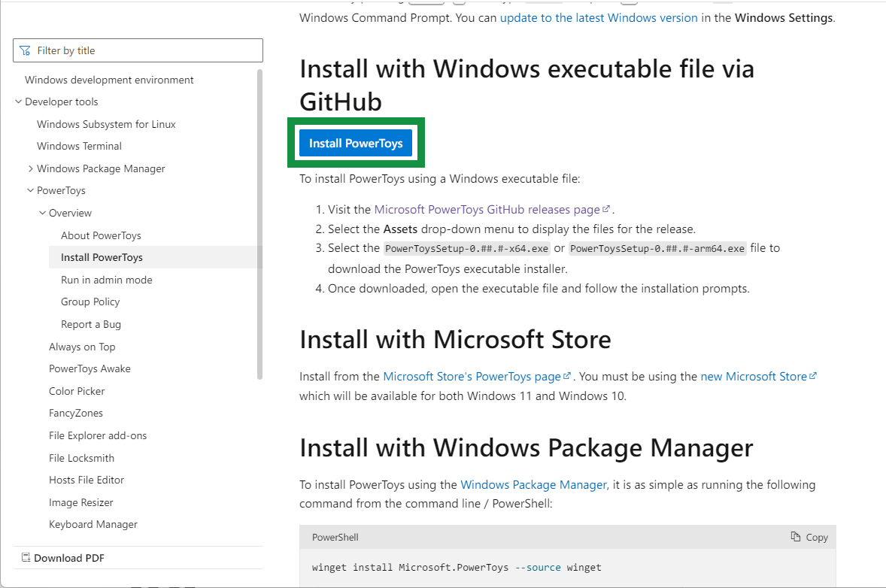Screen dimensions: 886x588
Task: Open Windows development environment in the sidebar
Action: [109, 80]
